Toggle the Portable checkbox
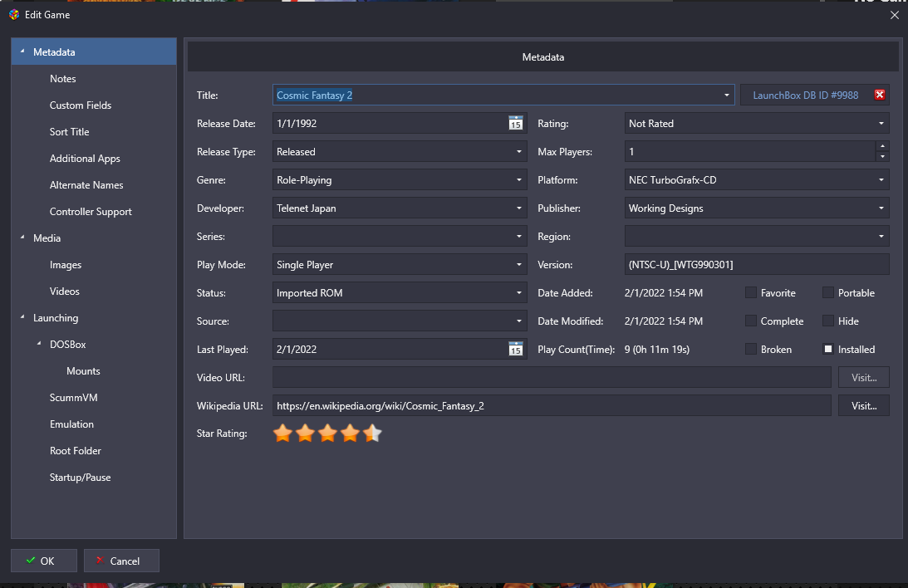This screenshot has height=588, width=908. [x=828, y=293]
